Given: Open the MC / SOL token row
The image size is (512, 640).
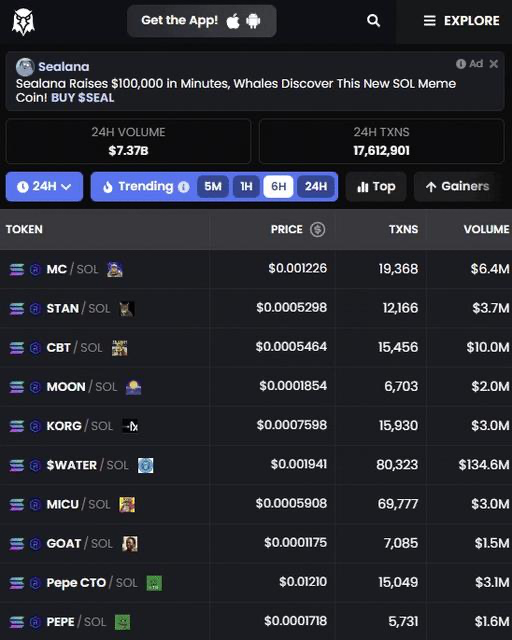Looking at the screenshot, I should pos(256,269).
